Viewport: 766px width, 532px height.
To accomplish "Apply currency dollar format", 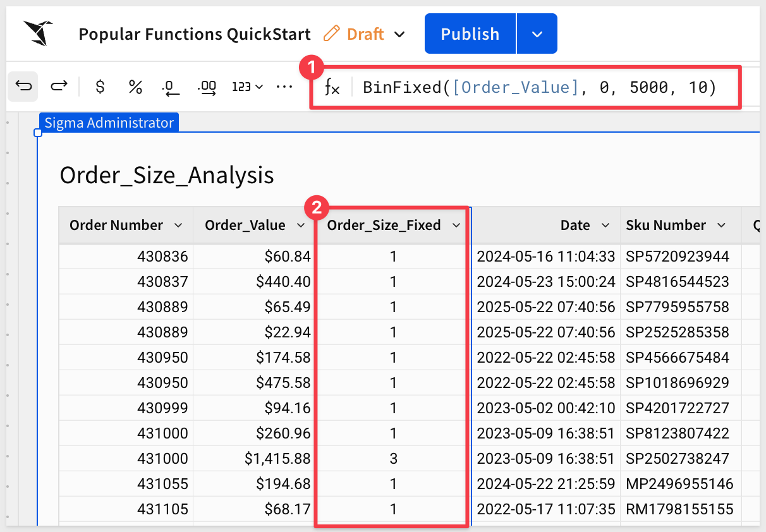I will pyautogui.click(x=100, y=87).
